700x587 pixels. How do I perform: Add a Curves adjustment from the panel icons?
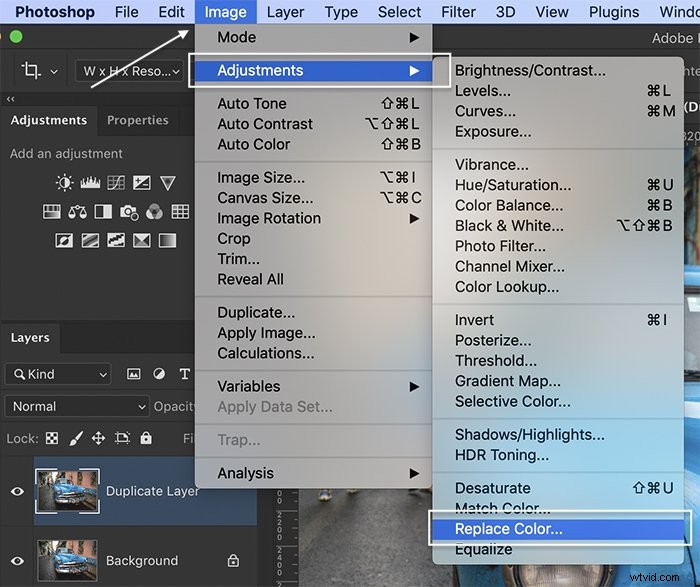click(116, 183)
